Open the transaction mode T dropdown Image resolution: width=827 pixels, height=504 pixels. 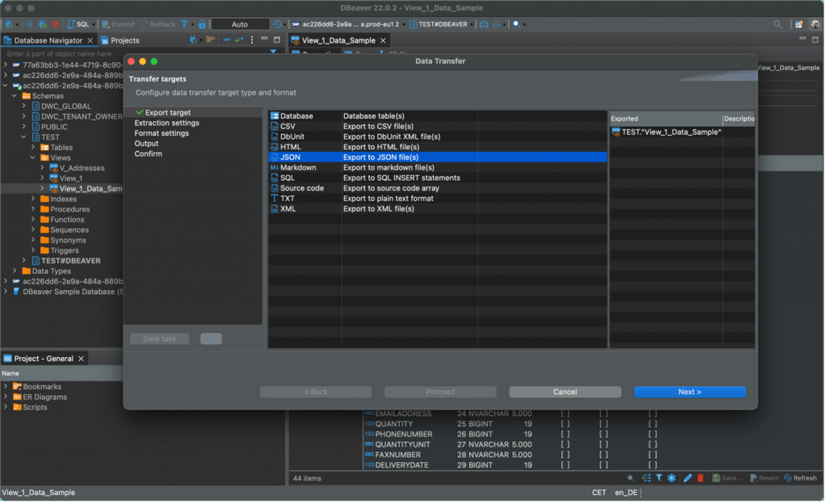click(x=187, y=24)
